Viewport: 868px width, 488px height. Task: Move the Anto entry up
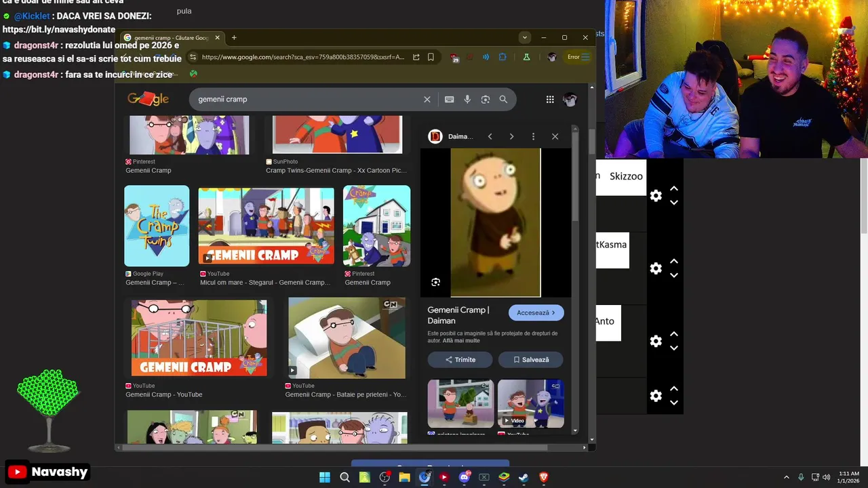click(x=674, y=333)
